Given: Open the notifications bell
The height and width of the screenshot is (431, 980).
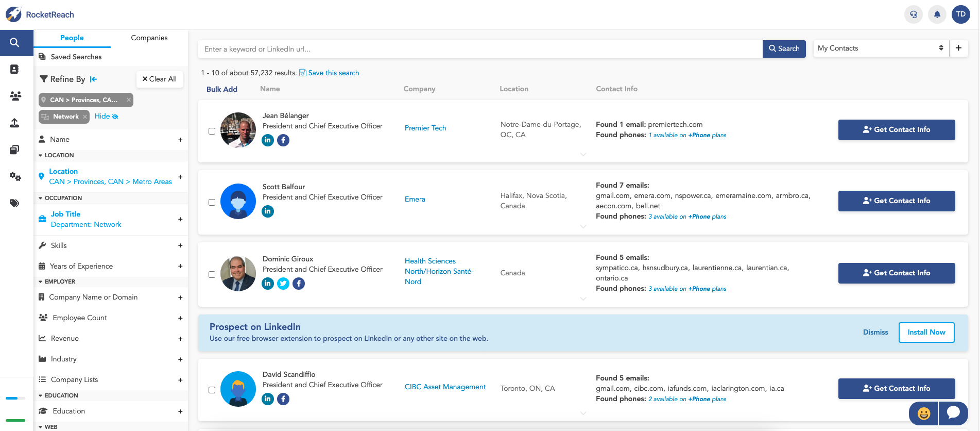Looking at the screenshot, I should click(x=937, y=14).
